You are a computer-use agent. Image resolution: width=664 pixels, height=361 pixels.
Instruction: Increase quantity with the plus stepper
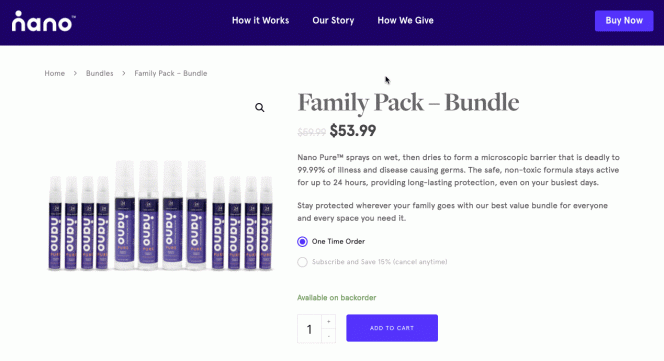coord(329,321)
